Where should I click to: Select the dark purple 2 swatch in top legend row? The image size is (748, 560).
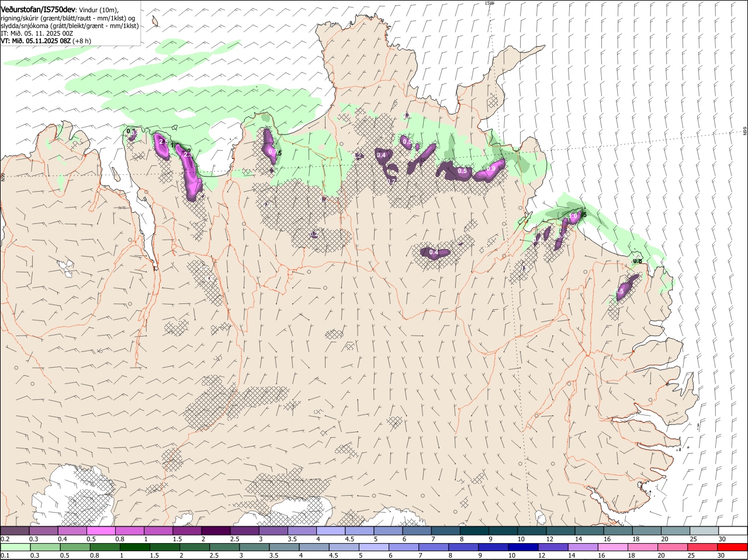point(216,531)
